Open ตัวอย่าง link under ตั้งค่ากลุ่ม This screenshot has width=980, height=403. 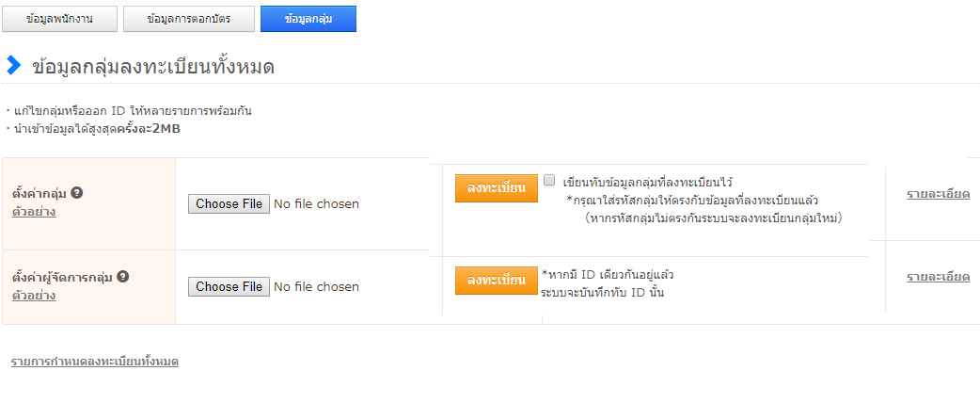point(33,211)
